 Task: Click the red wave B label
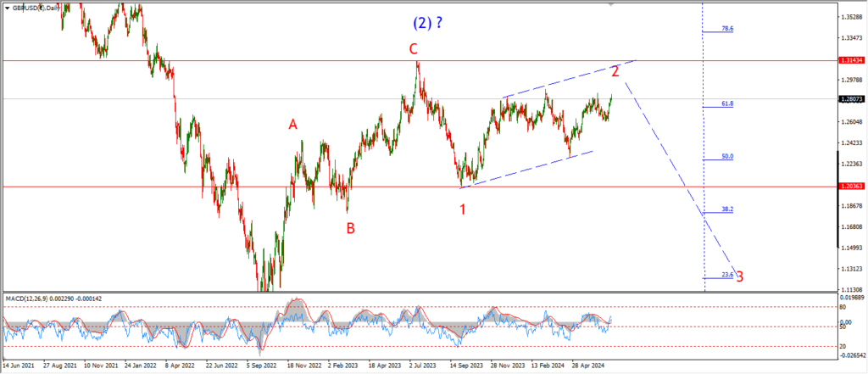click(x=349, y=227)
